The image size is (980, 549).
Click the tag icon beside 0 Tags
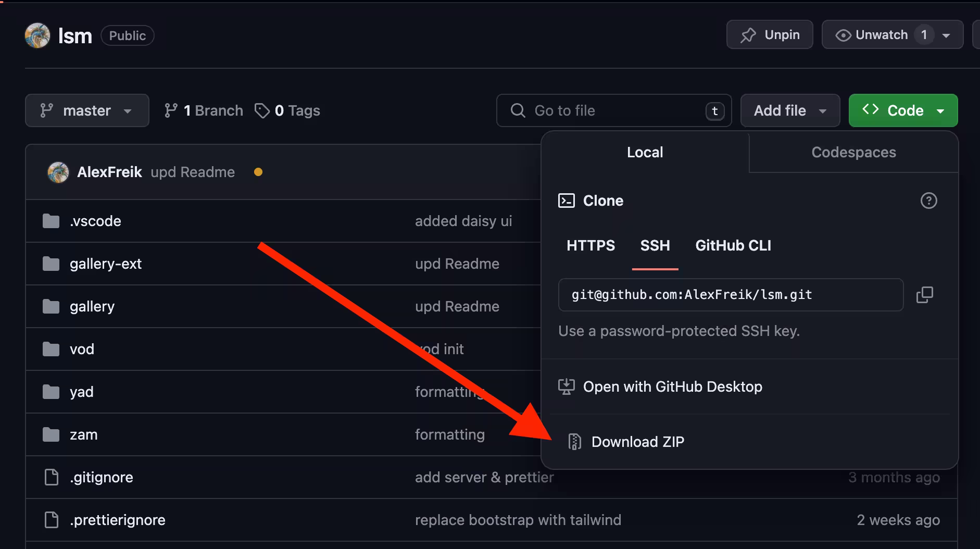(x=262, y=110)
